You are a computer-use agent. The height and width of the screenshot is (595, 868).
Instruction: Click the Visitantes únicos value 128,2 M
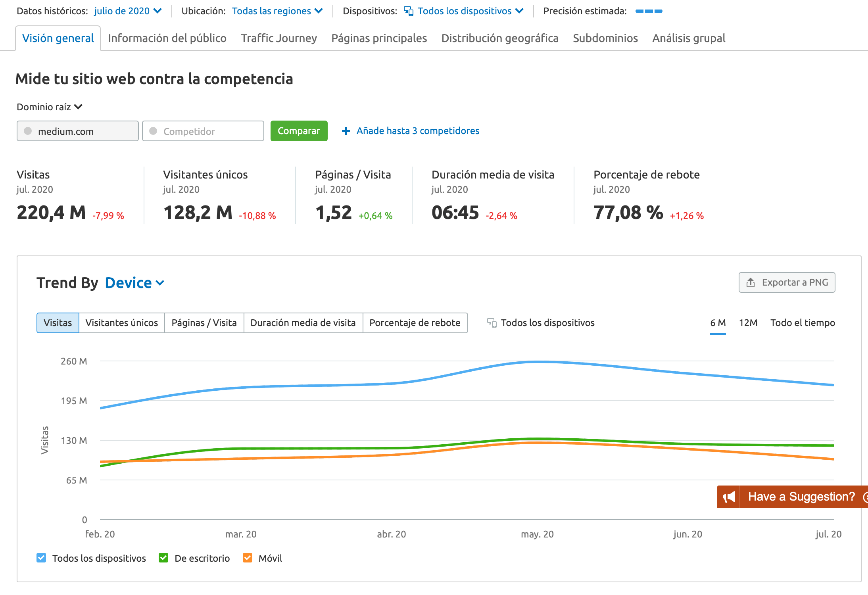click(198, 213)
